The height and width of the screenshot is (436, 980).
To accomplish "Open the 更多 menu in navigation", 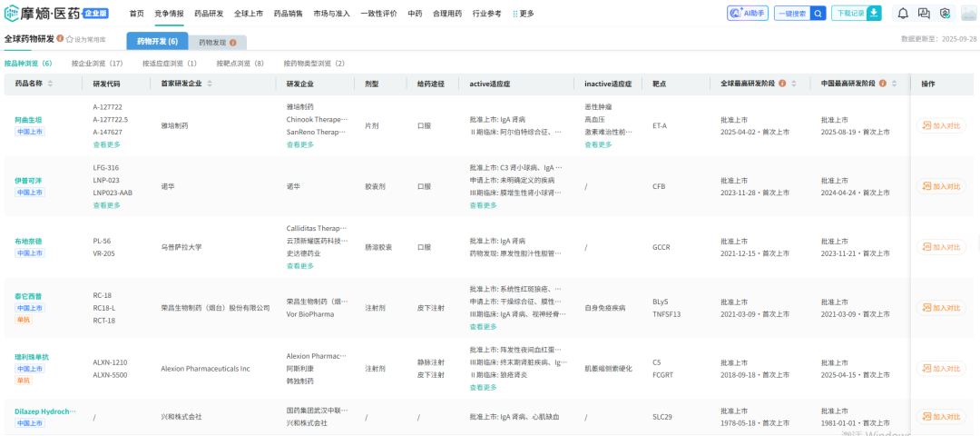I will [x=524, y=14].
